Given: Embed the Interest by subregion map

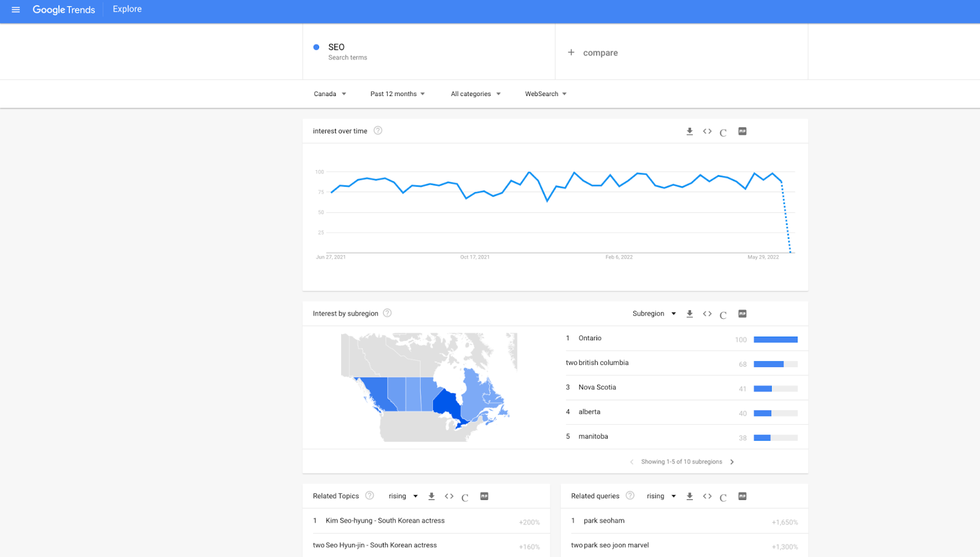Looking at the screenshot, I should [x=707, y=314].
